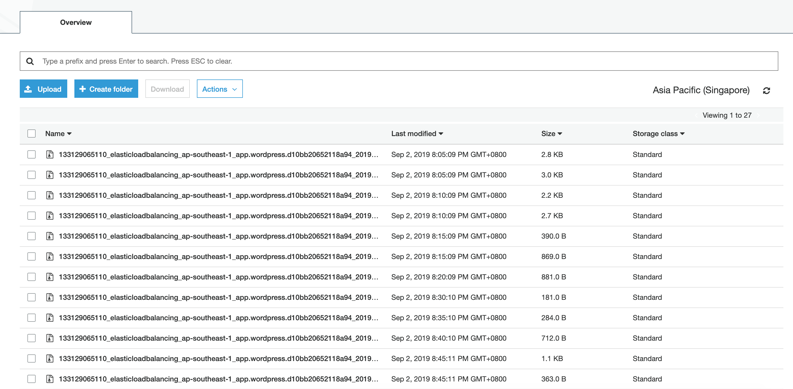This screenshot has width=793, height=389.
Task: Sort by the Storage class column
Action: tap(658, 134)
